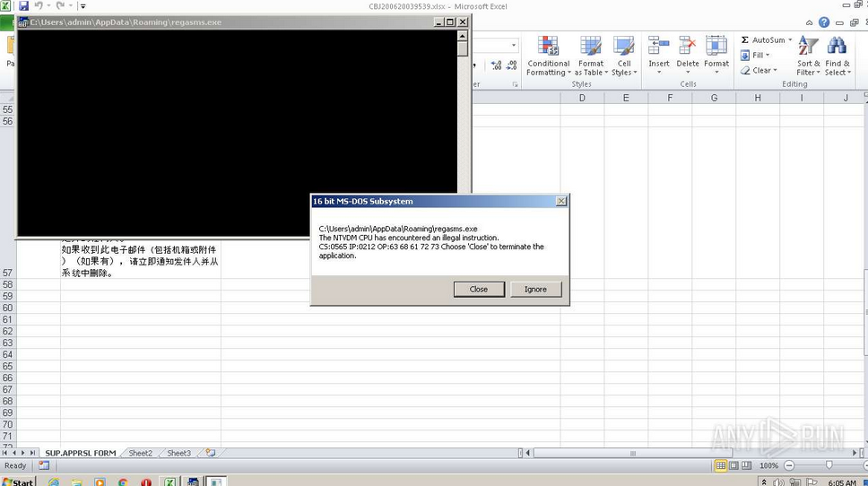Image resolution: width=868 pixels, height=486 pixels.
Task: Open Format as Table gallery
Action: [x=591, y=56]
